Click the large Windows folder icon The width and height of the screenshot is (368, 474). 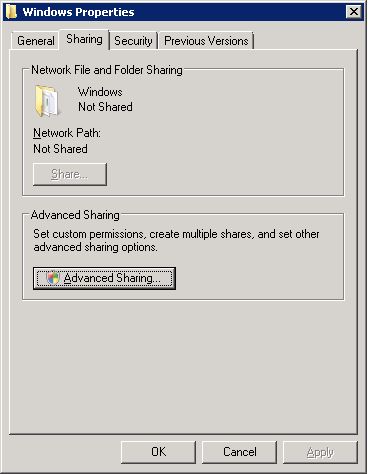click(47, 101)
